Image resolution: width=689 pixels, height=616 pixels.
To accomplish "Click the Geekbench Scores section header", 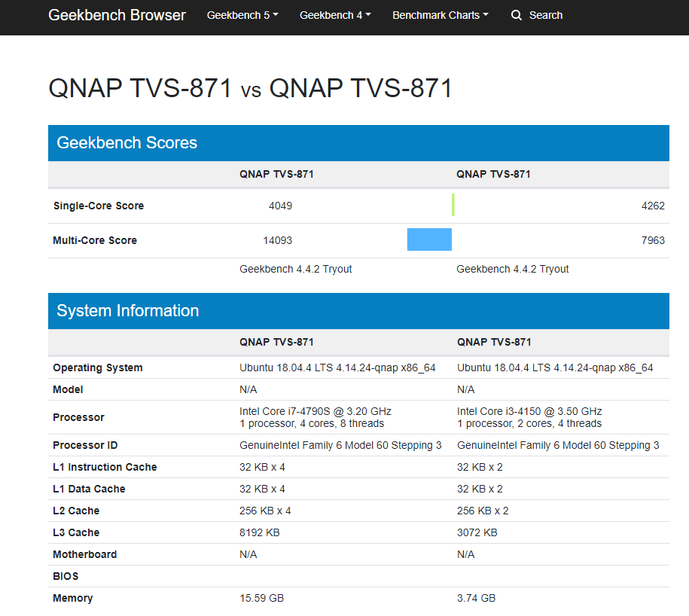I will coord(358,143).
